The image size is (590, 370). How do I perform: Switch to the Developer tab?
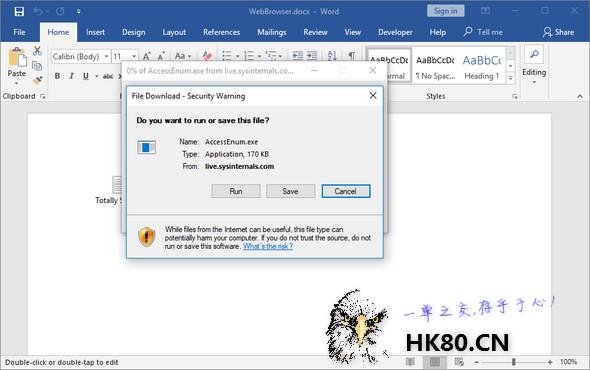(x=395, y=32)
